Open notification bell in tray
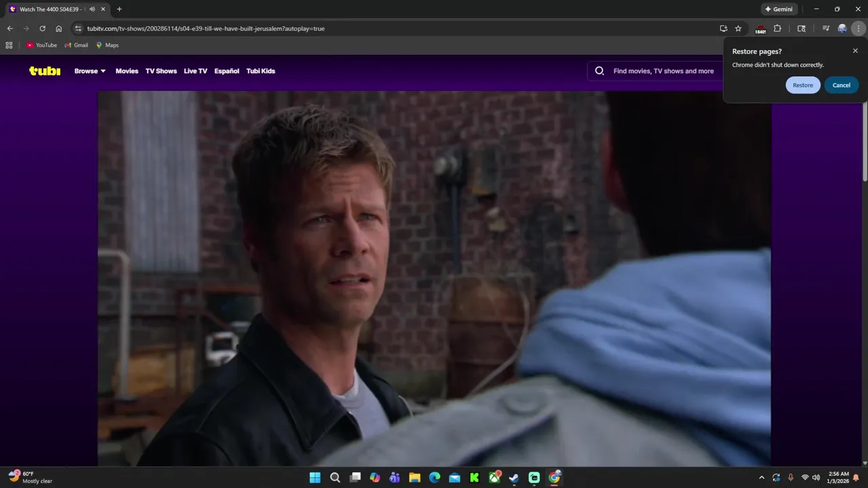Image resolution: width=868 pixels, height=488 pixels. click(x=856, y=478)
